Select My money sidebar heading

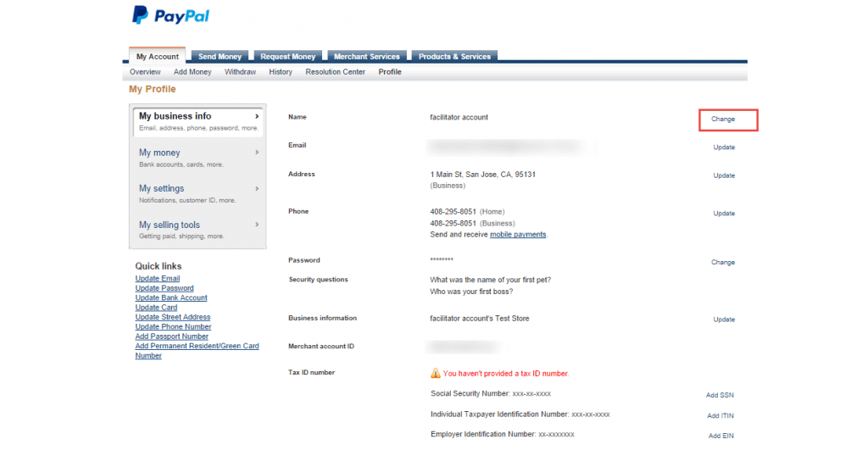pyautogui.click(x=159, y=153)
